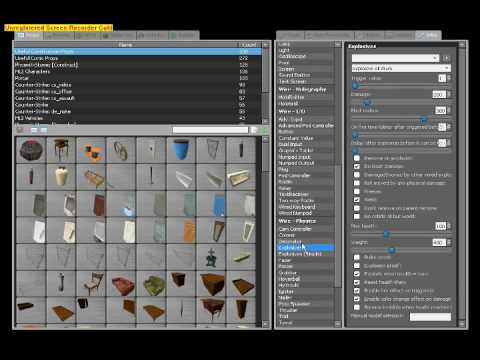Click the add preset button beside the dropdown
Screen dimensions: 480x360
pos(447,58)
